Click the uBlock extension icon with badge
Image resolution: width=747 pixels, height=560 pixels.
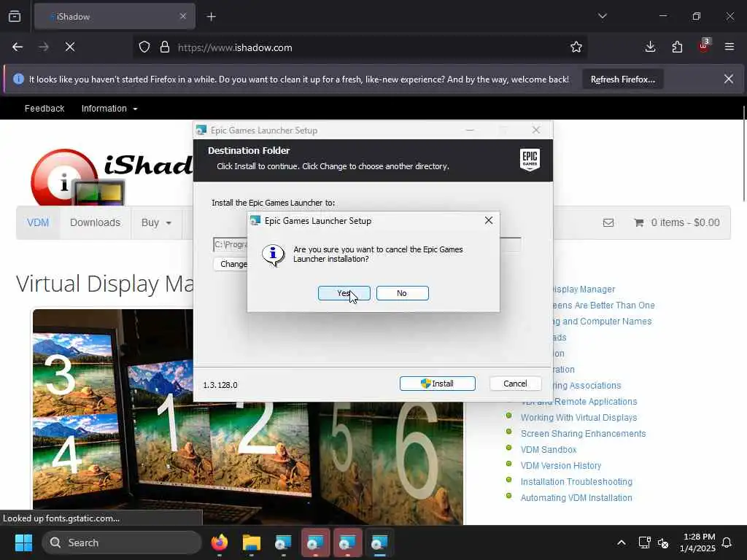coord(704,46)
